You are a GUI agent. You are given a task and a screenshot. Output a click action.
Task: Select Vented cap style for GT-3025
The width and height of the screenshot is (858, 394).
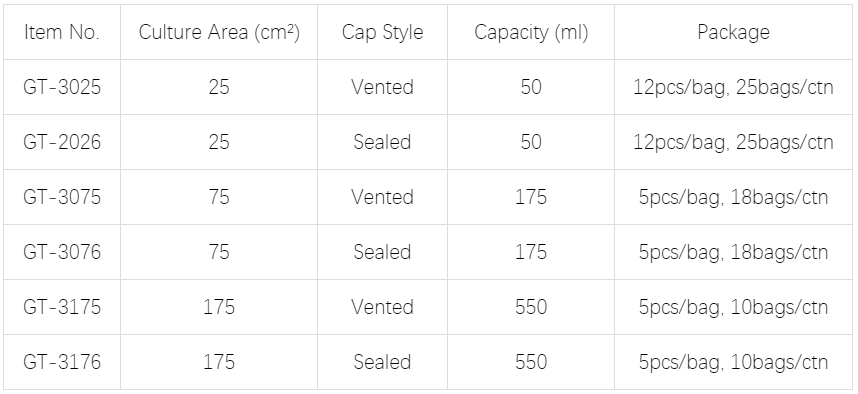pyautogui.click(x=382, y=88)
